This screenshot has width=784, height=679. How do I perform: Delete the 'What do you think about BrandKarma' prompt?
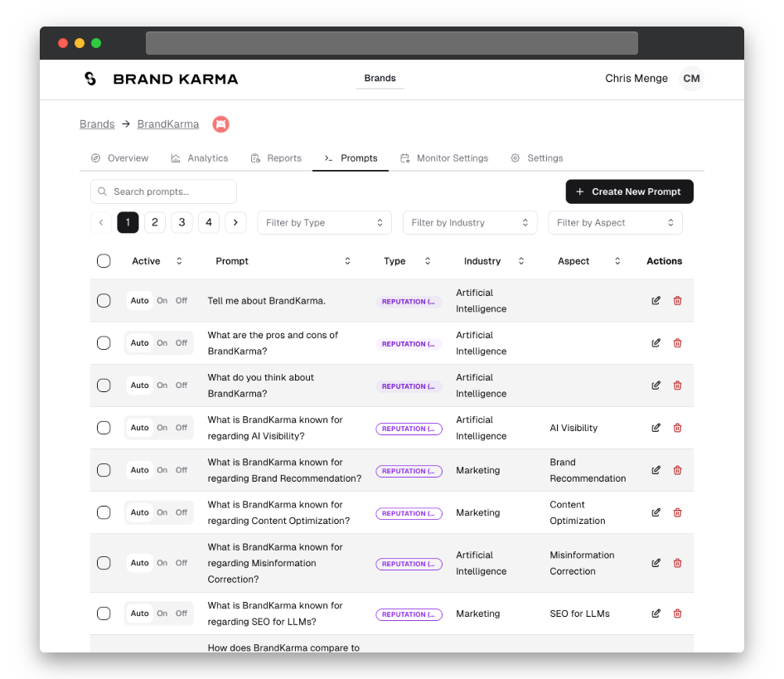point(677,386)
